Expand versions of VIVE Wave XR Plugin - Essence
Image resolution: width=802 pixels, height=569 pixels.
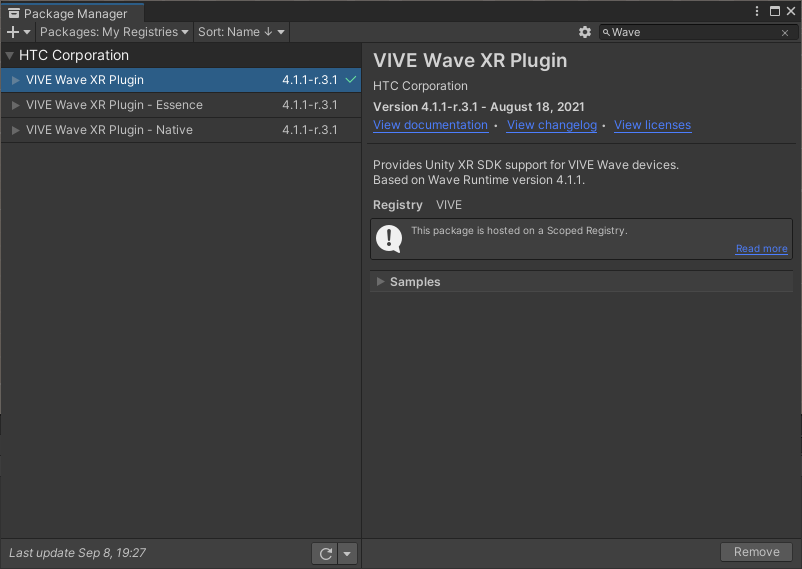[x=15, y=105]
